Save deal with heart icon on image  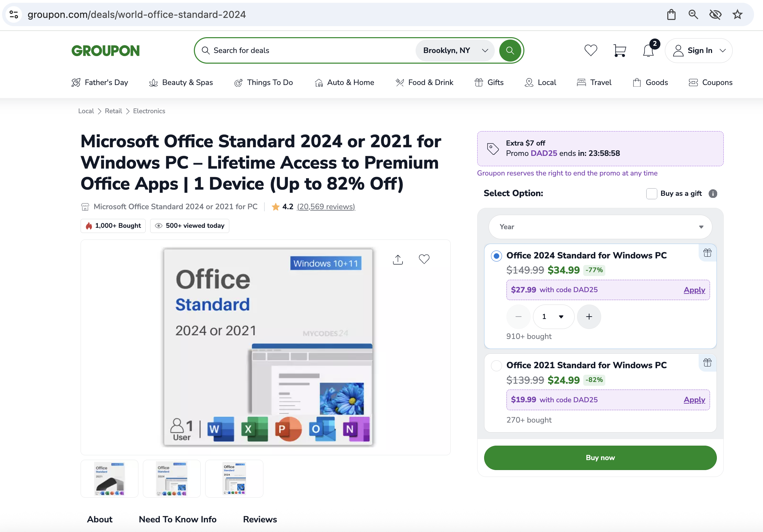(424, 259)
